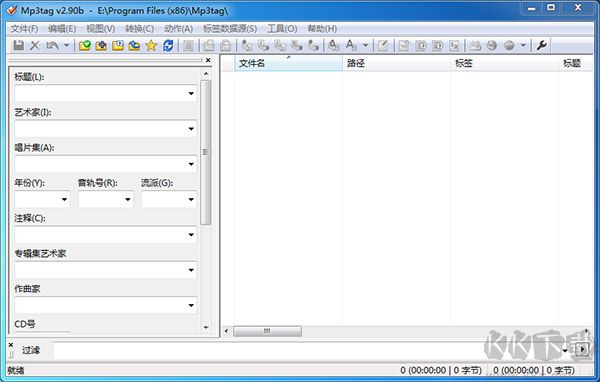Click the Favorites star icon
This screenshot has height=382, width=600.
(x=151, y=46)
